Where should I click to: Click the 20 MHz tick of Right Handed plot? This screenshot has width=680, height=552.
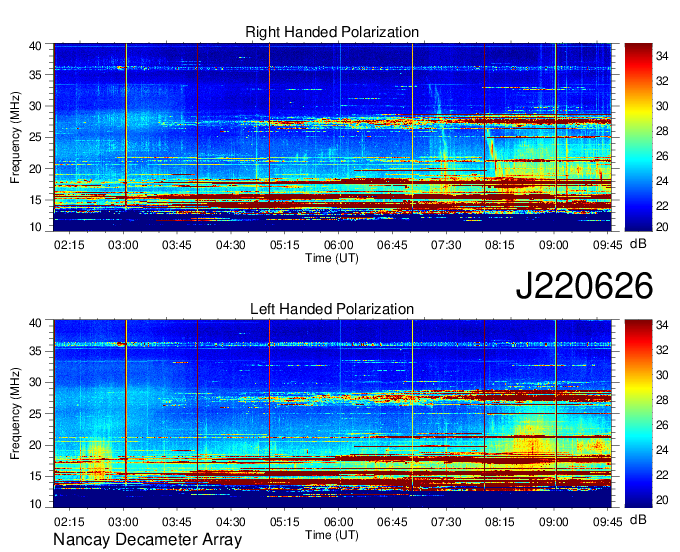(36, 169)
